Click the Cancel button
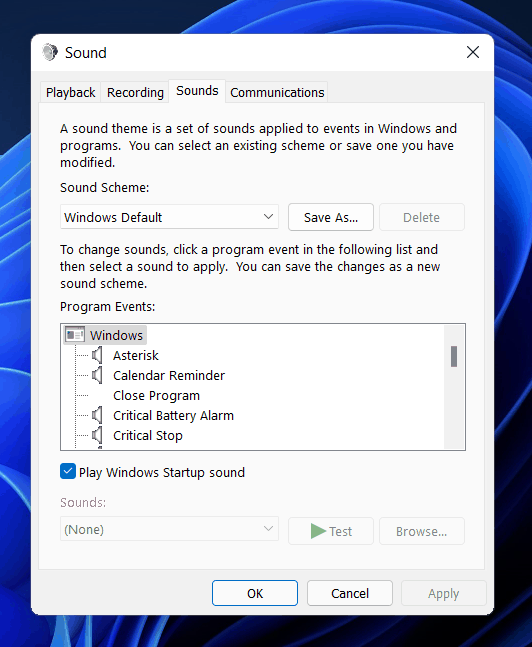This screenshot has width=532, height=647. (x=350, y=593)
